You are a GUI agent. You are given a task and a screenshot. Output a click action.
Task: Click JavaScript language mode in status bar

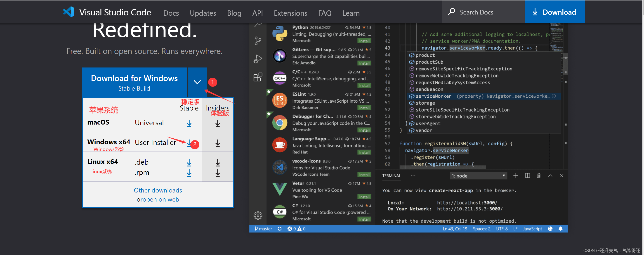tap(532, 229)
